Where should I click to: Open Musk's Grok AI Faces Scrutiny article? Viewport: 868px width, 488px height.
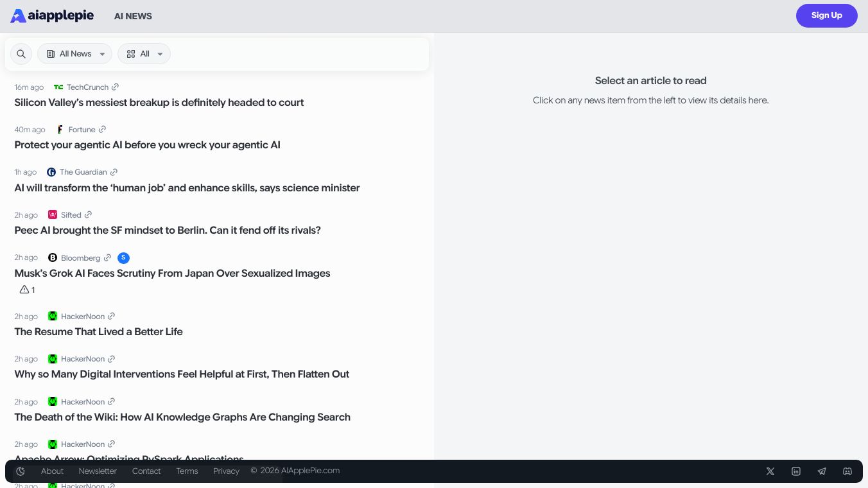pos(172,274)
